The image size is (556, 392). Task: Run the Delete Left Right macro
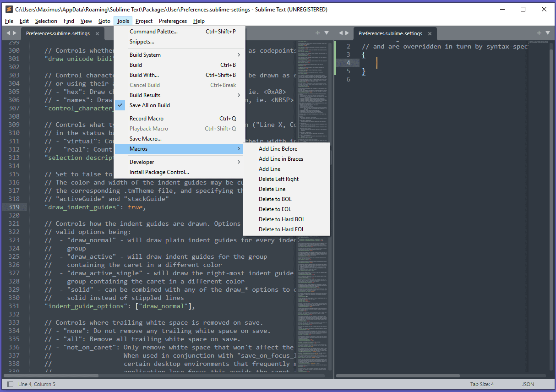286,179
